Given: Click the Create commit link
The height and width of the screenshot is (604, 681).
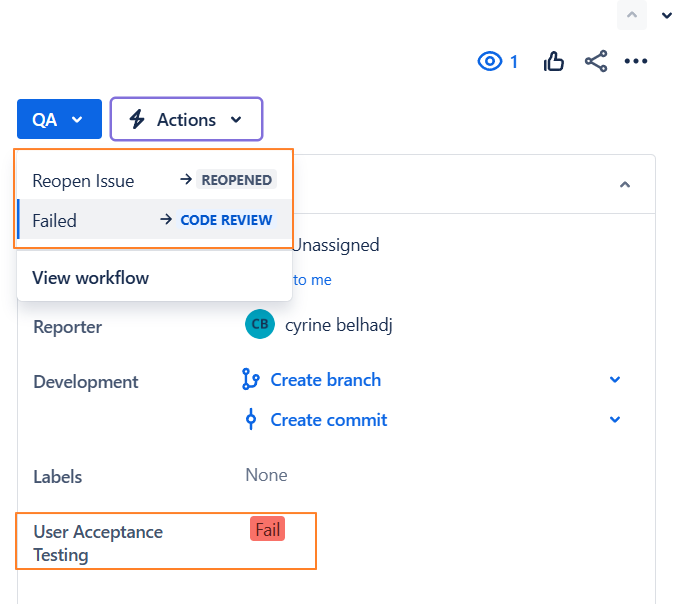Looking at the screenshot, I should [328, 420].
